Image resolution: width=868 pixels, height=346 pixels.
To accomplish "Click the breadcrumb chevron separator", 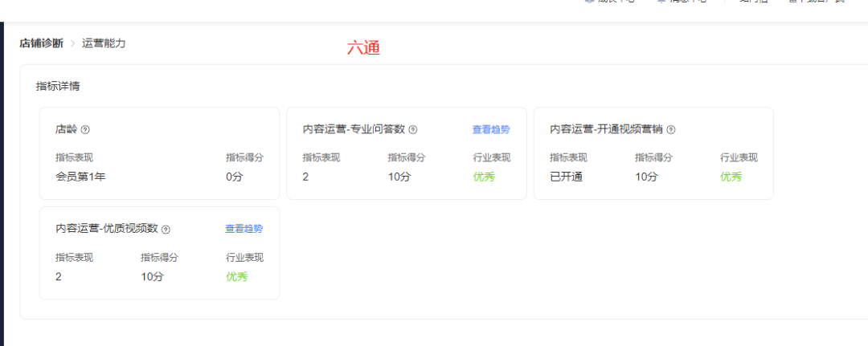I will (72, 43).
